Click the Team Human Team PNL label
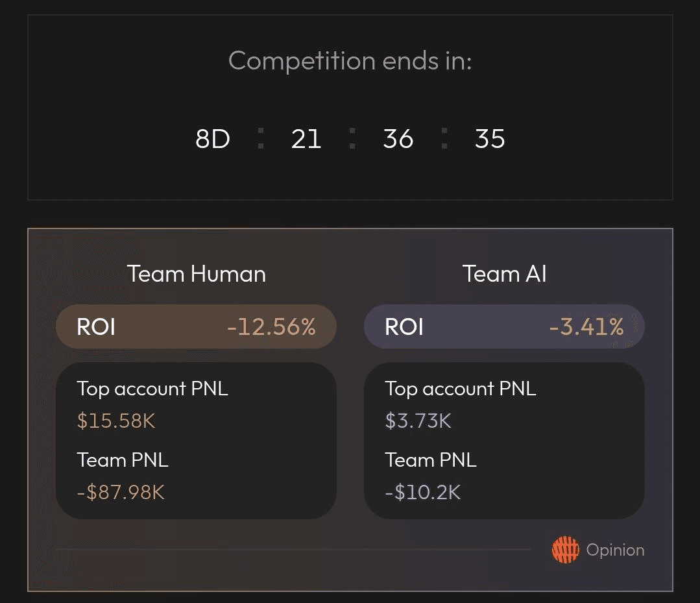Screen dimensions: 700x603 point(123,460)
